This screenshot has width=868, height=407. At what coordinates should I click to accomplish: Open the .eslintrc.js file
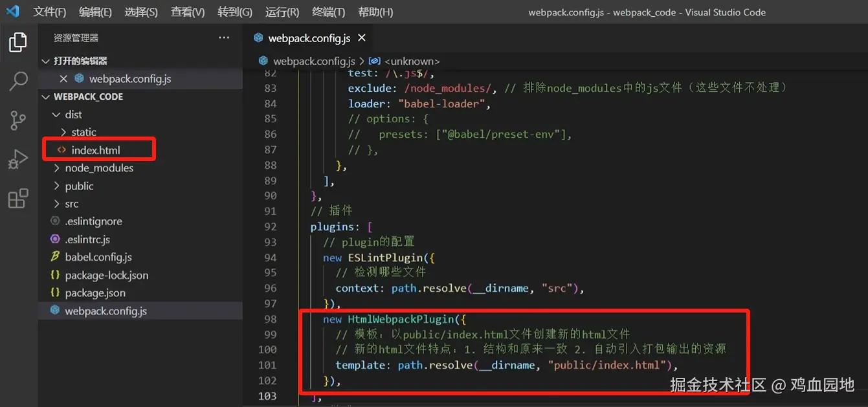87,239
